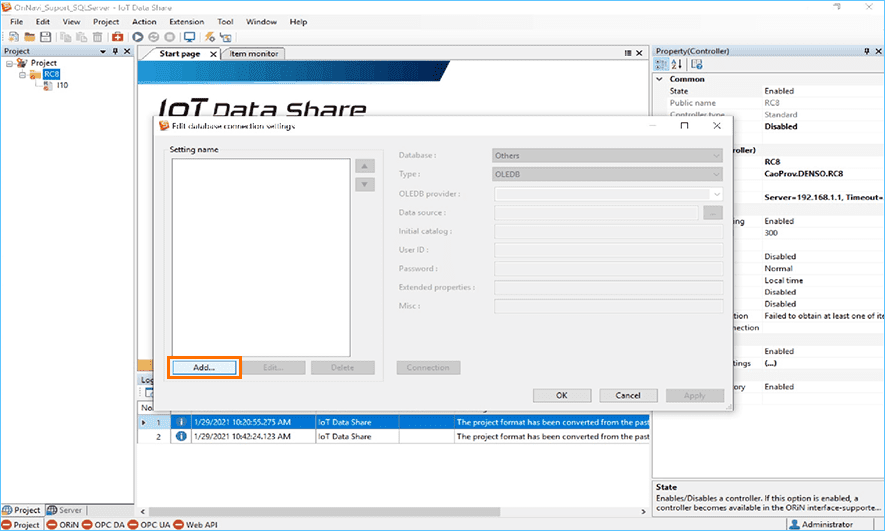Image resolution: width=885 pixels, height=531 pixels.
Task: Click the User ID input field
Action: point(608,250)
